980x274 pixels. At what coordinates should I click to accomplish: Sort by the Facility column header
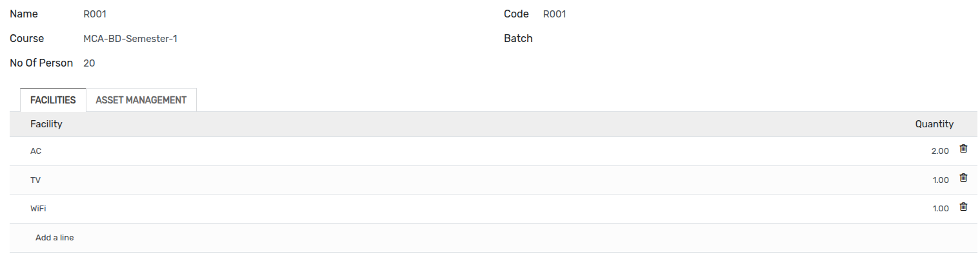46,124
